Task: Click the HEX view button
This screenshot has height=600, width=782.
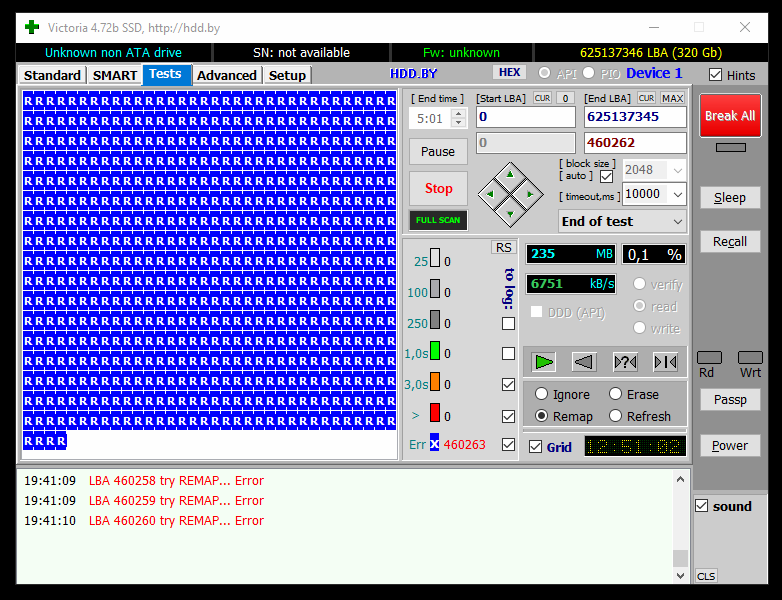Action: click(509, 73)
